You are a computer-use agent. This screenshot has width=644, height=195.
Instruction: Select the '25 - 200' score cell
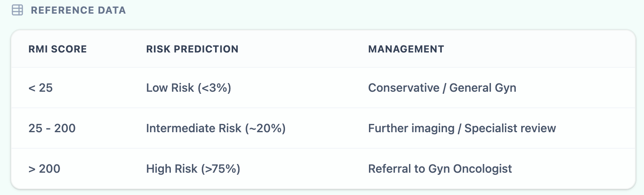click(x=52, y=128)
